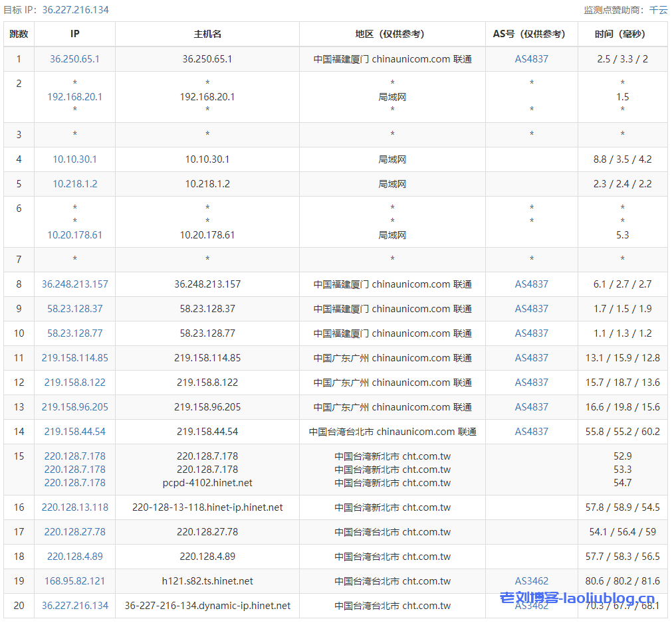The width and height of the screenshot is (672, 623).
Task: Click the blue 10.20.178.61 IP link
Action: tap(74, 235)
